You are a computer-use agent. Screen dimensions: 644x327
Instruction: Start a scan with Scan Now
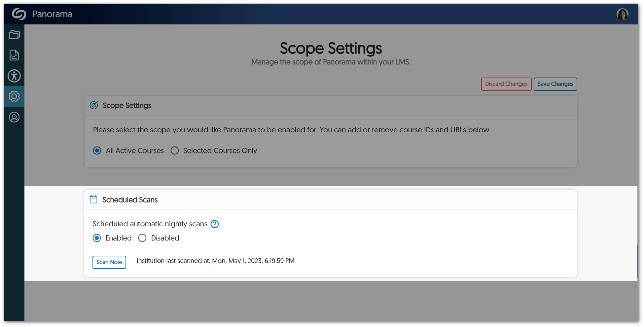pyautogui.click(x=109, y=262)
